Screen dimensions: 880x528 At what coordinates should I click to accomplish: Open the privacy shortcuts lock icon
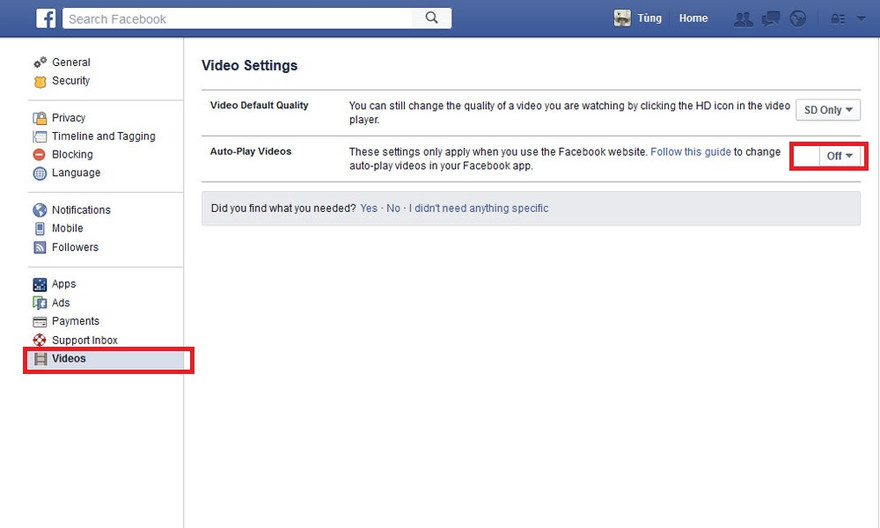pyautogui.click(x=837, y=19)
